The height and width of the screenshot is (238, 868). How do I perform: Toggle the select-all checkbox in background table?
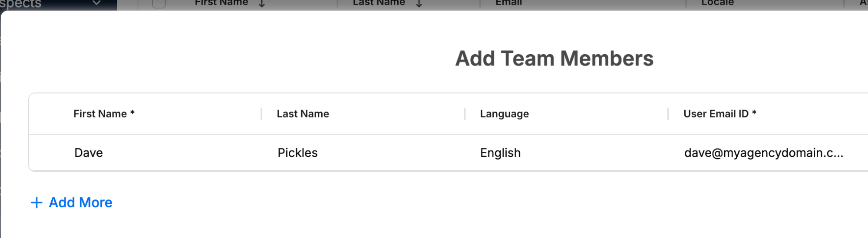tap(159, 4)
